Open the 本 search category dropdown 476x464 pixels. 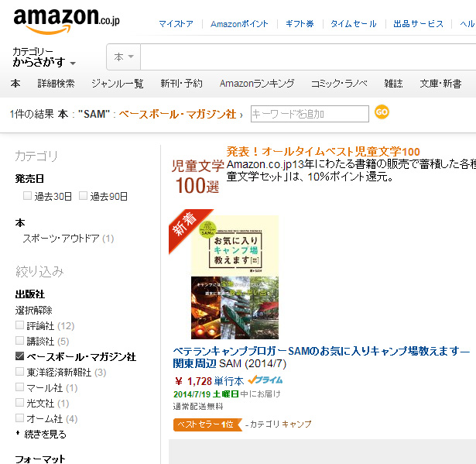point(124,57)
